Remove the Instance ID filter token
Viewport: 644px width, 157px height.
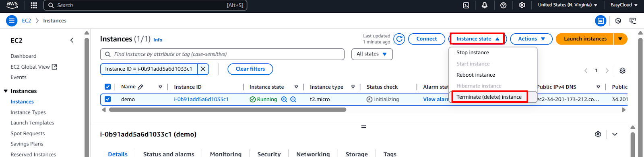tap(203, 69)
